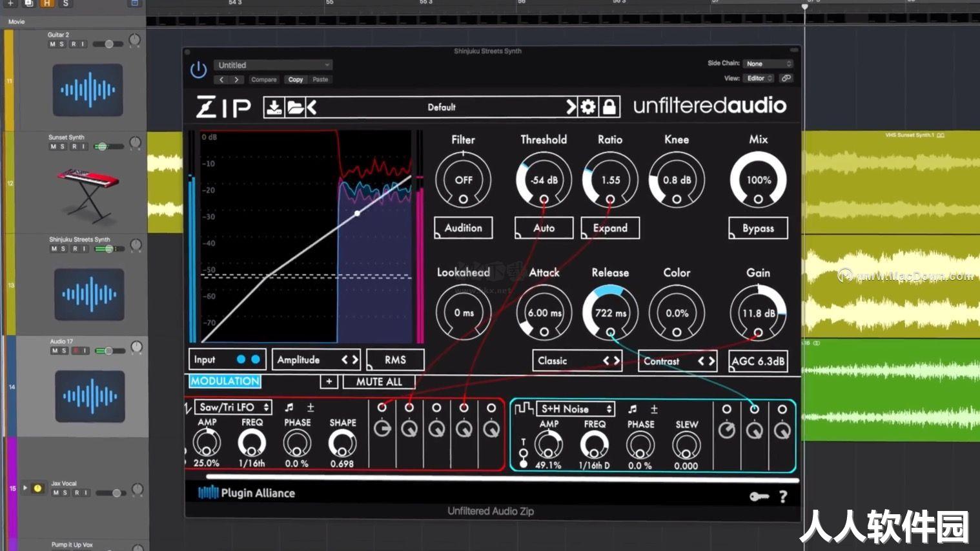Add a modulator with the plus button
Screen dimensions: 980x551
pos(329,381)
